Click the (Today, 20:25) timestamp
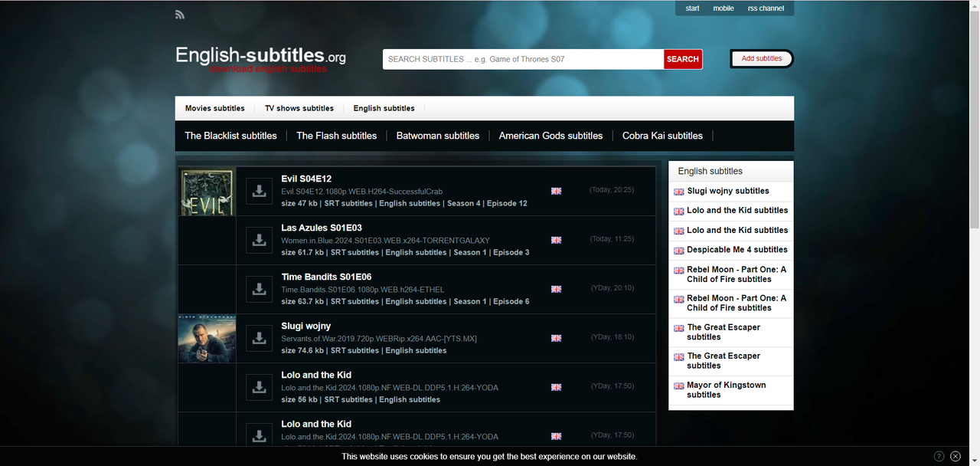 [x=612, y=190]
